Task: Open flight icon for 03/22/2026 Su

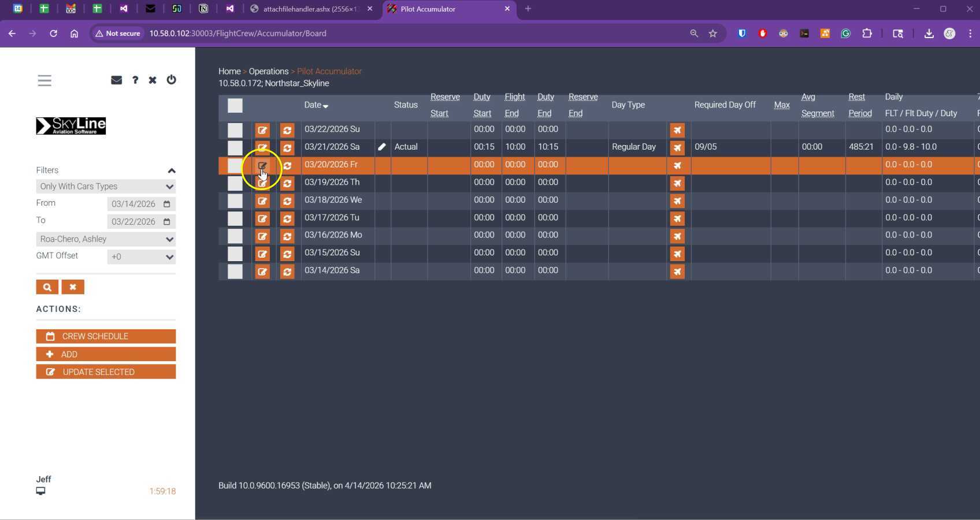Action: coord(677,130)
